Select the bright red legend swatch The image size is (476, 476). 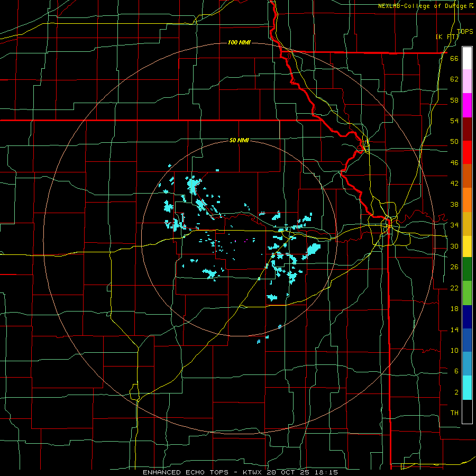[x=467, y=152]
